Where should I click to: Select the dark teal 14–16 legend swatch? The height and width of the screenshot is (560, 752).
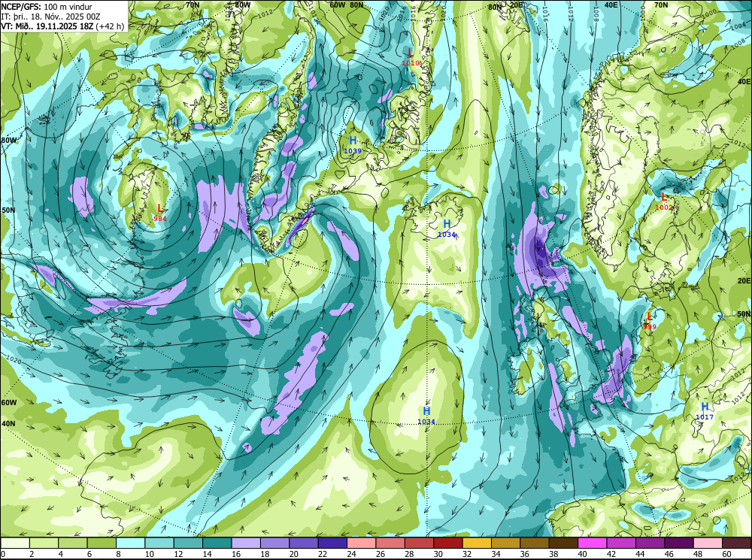(x=217, y=543)
